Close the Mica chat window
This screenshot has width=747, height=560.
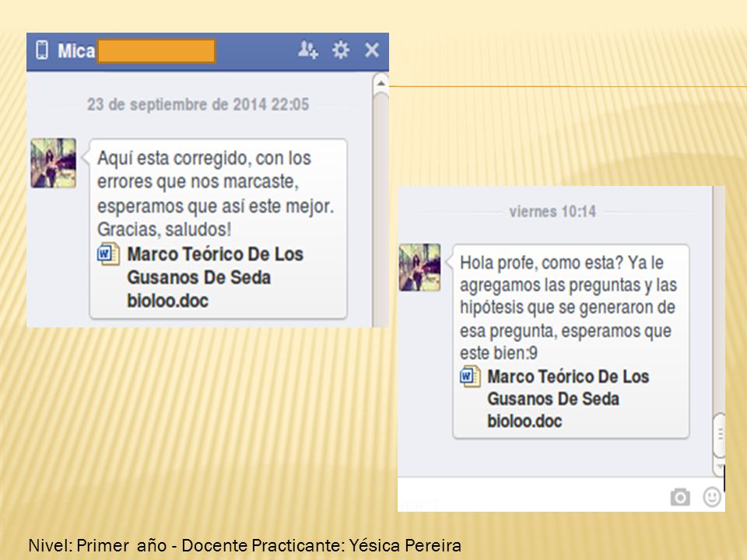point(372,50)
